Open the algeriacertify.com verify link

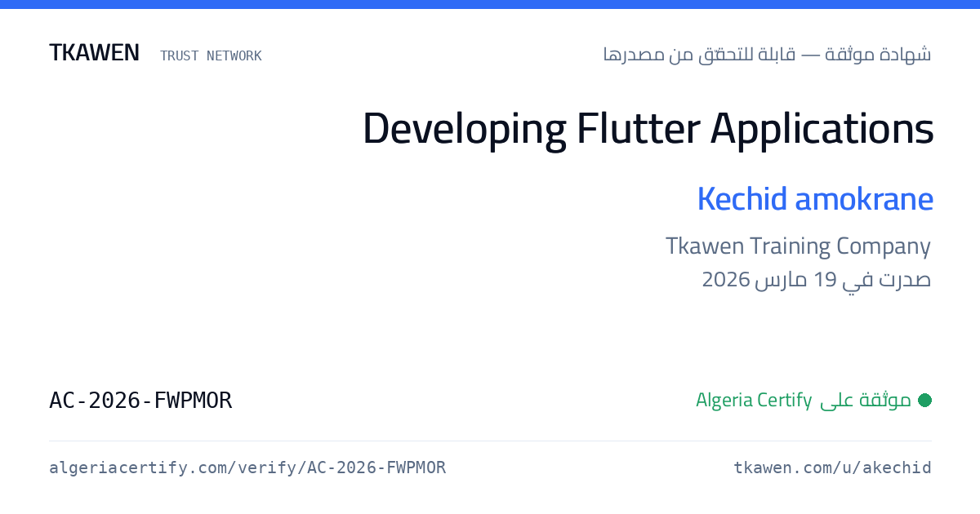247,467
